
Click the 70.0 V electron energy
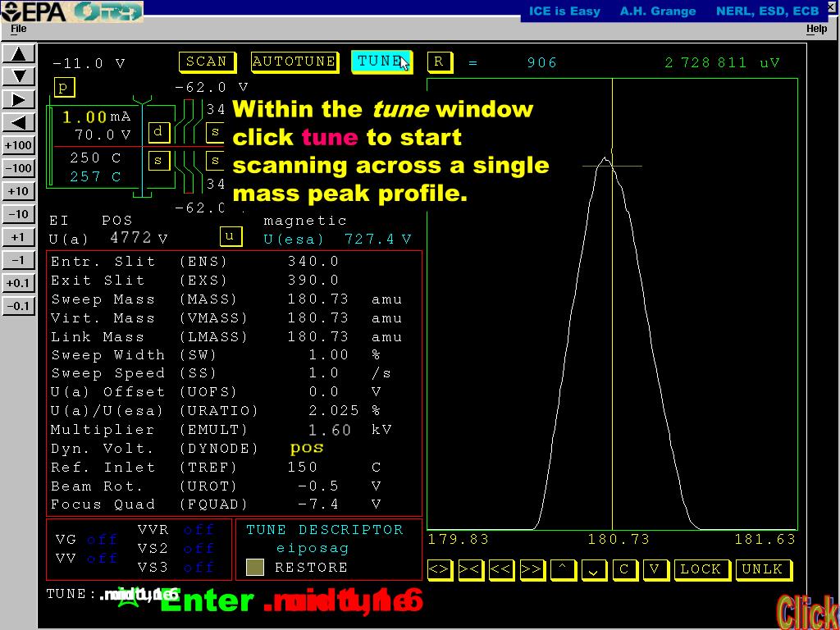103,135
